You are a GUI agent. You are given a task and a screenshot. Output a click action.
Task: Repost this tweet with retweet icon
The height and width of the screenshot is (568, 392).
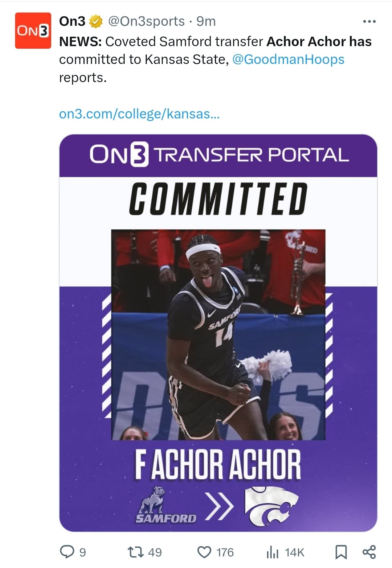(136, 552)
